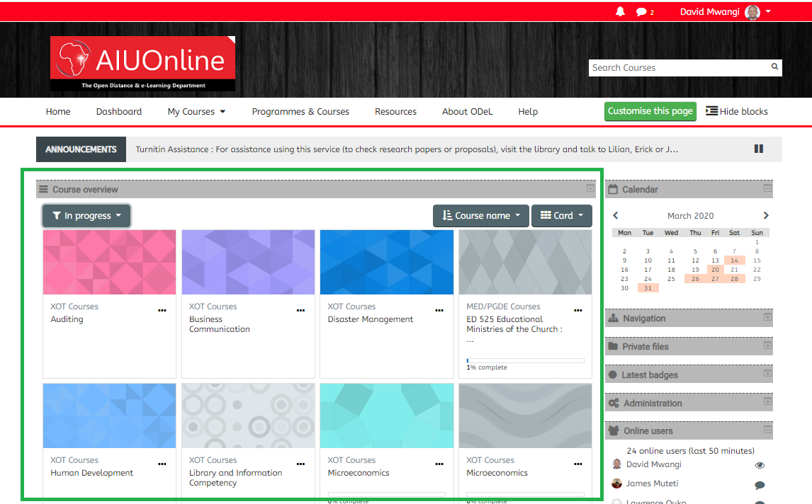Message James Muteti via chat icon

(x=760, y=485)
